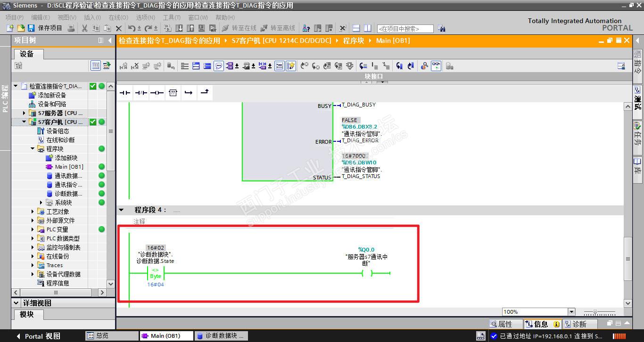This screenshot has height=342, width=644.
Task: Collapse 程序段 4 network
Action: pos(122,210)
